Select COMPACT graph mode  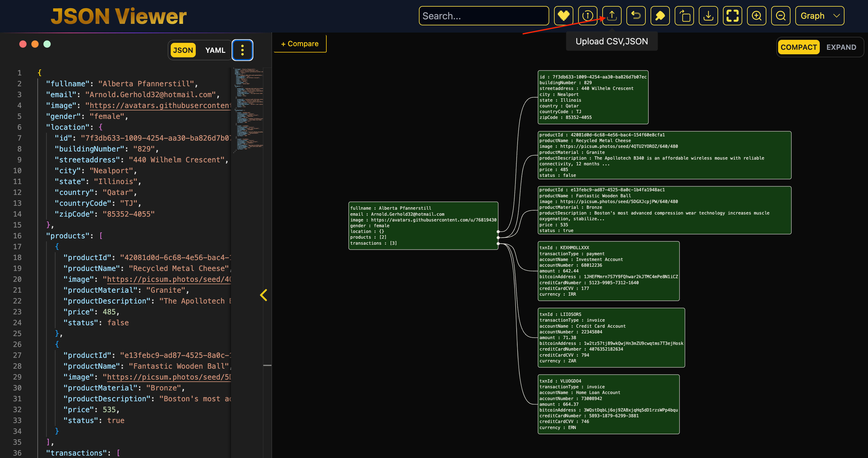[x=799, y=47]
